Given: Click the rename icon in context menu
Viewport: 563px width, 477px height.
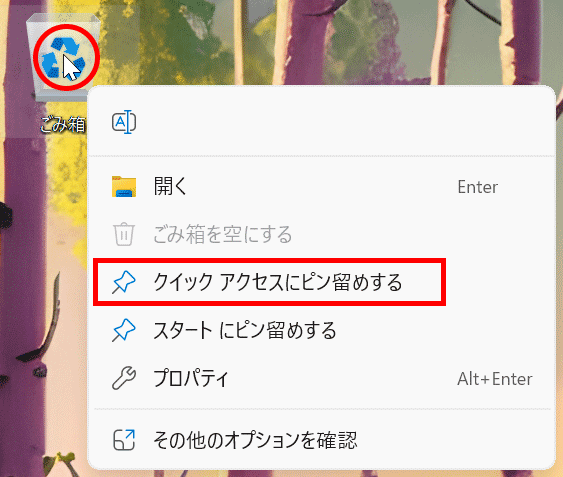Looking at the screenshot, I should tap(124, 122).
